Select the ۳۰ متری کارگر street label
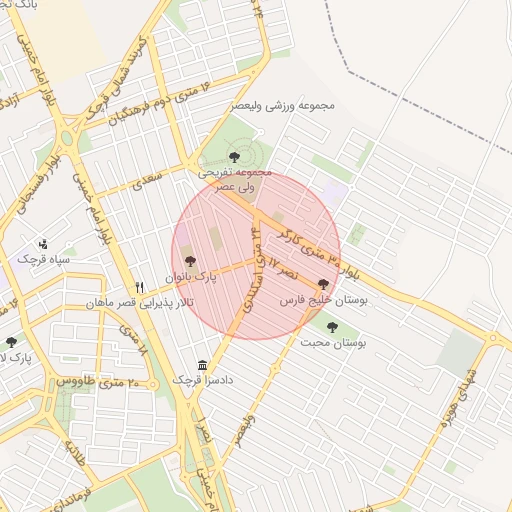This screenshot has width=512, height=512. (x=308, y=247)
